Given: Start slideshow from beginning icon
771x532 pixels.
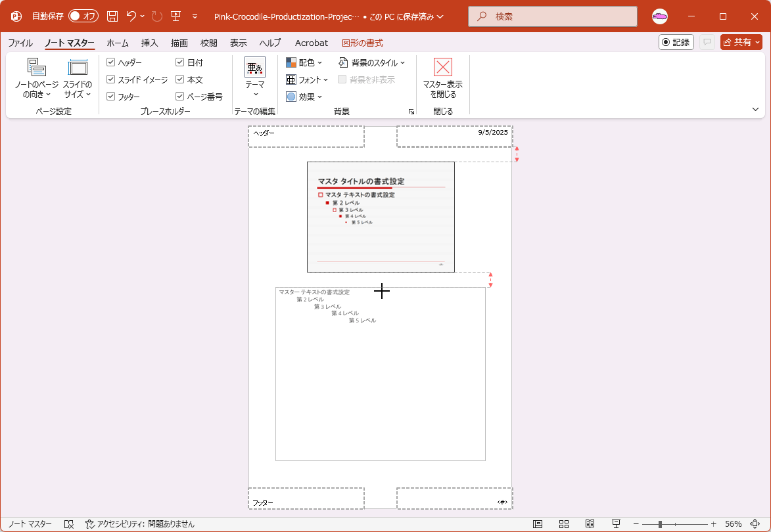Looking at the screenshot, I should point(176,16).
